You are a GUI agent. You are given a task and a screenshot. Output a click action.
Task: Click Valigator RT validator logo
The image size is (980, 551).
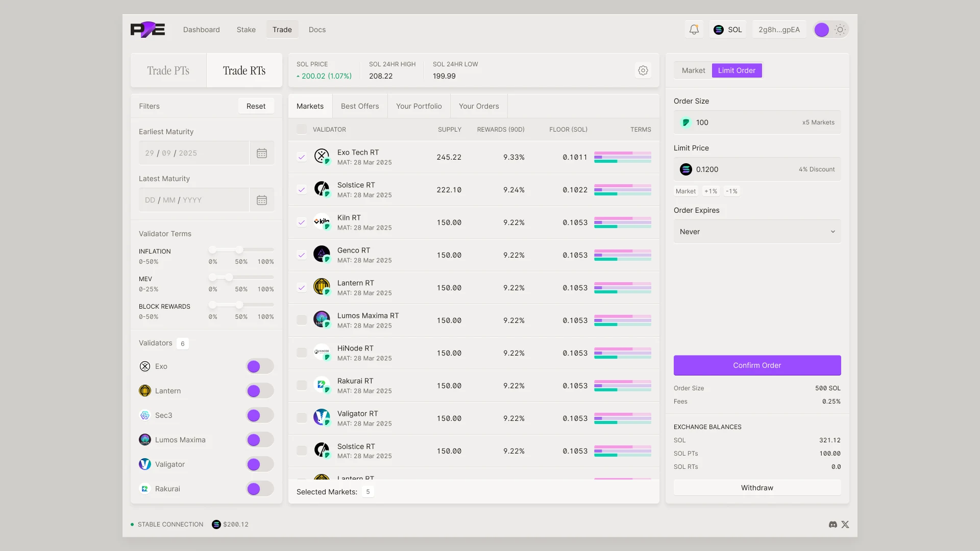click(x=322, y=417)
